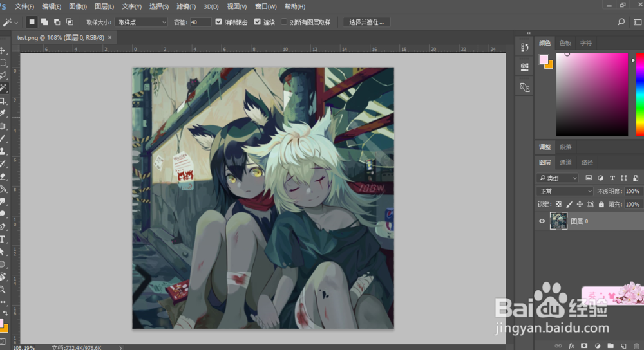Choose Subtract from Selection mode icon
The image size is (644, 350).
(57, 22)
